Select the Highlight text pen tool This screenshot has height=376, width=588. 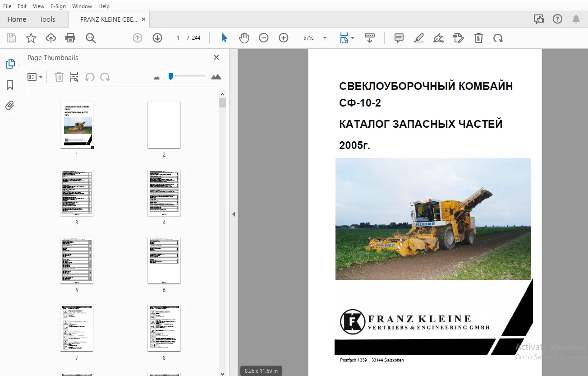419,38
